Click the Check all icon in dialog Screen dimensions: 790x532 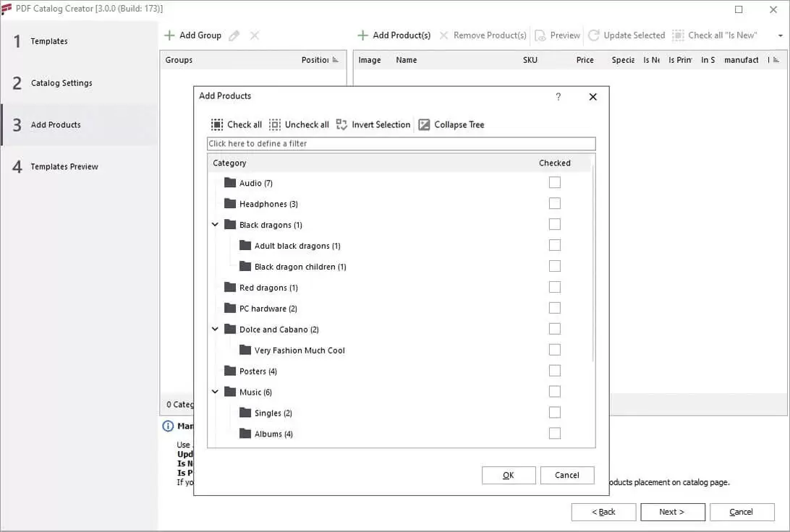[217, 125]
